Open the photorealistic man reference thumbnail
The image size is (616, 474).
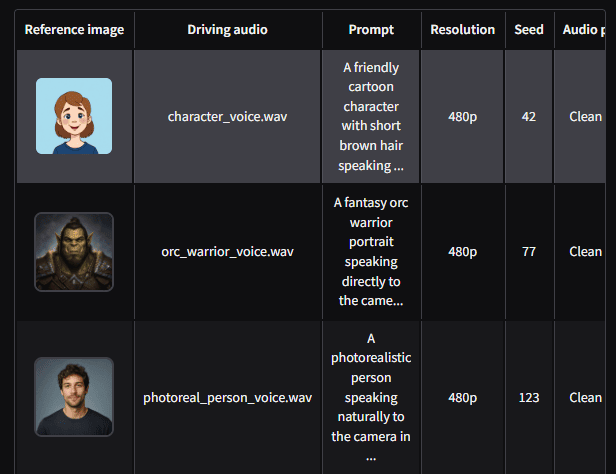click(x=74, y=397)
